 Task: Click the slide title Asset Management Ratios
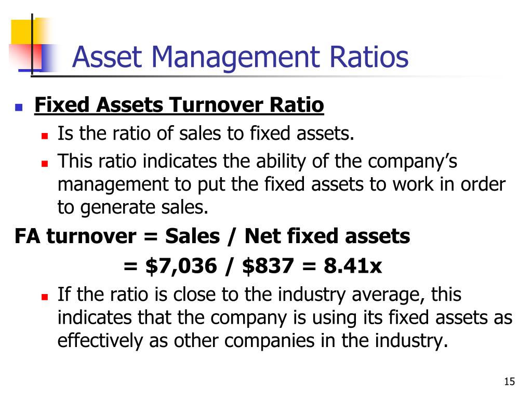(x=240, y=57)
